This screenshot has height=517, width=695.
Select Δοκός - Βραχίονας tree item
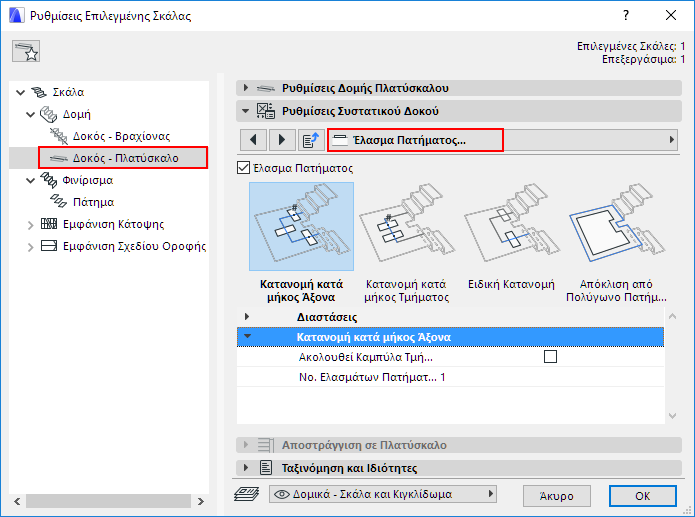point(121,136)
